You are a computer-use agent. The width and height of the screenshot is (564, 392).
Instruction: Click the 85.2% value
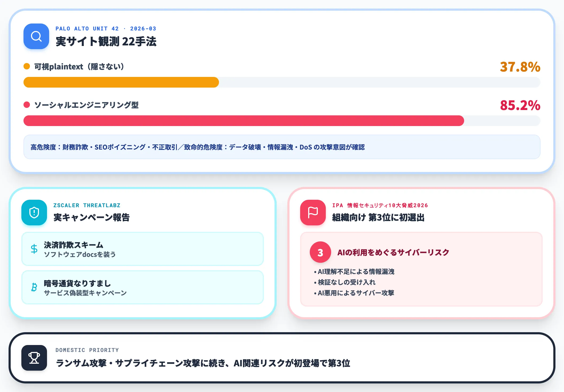point(520,105)
